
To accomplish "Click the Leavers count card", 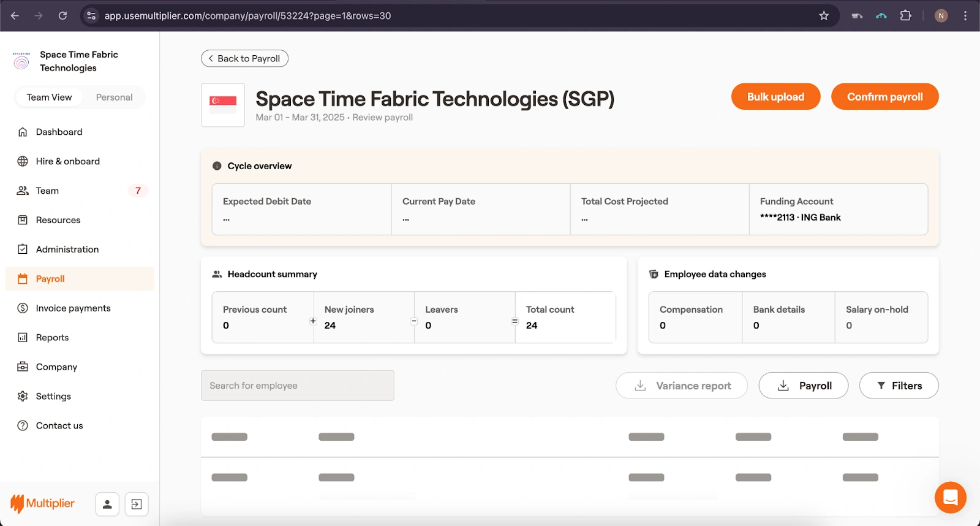I will pos(464,318).
